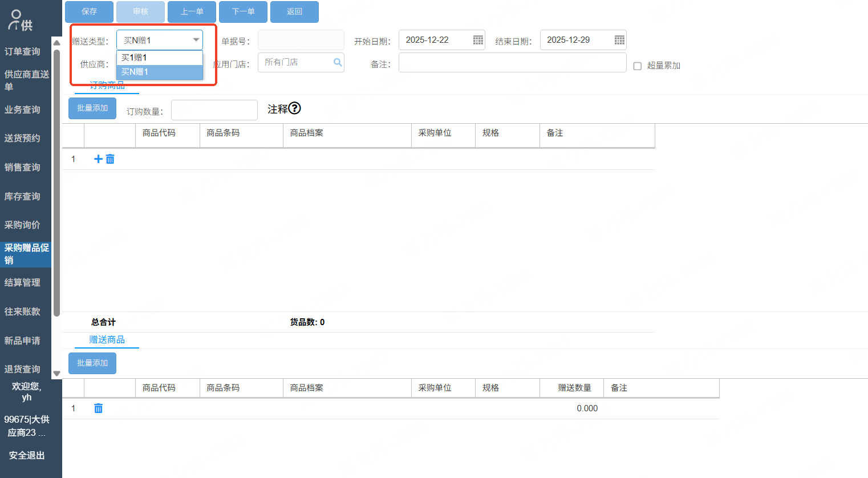Image resolution: width=868 pixels, height=478 pixels.
Task: Focus the 单据号 input field
Action: (301, 40)
